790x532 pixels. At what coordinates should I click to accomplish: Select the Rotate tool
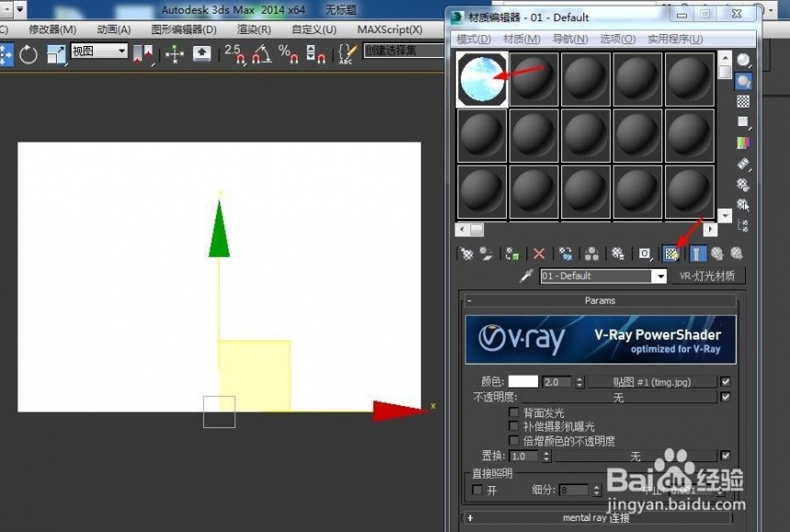[28, 54]
